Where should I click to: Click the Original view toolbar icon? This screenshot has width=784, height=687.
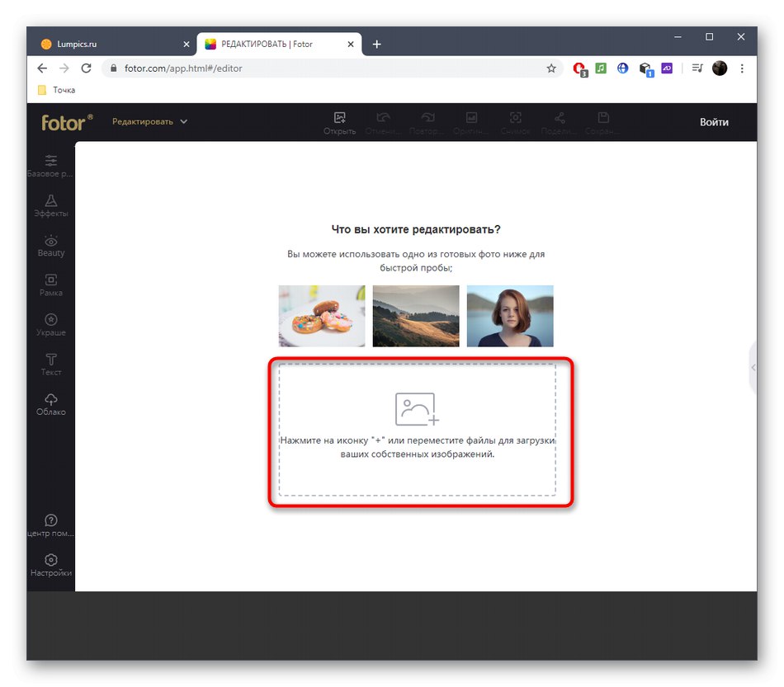point(471,123)
